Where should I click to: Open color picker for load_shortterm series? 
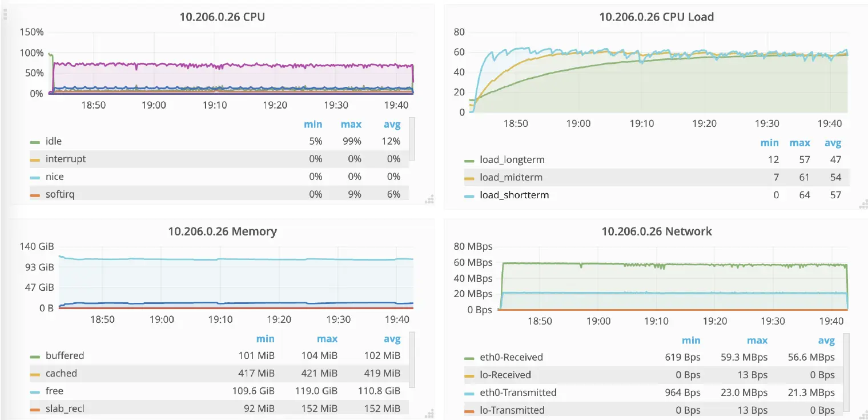coord(469,196)
